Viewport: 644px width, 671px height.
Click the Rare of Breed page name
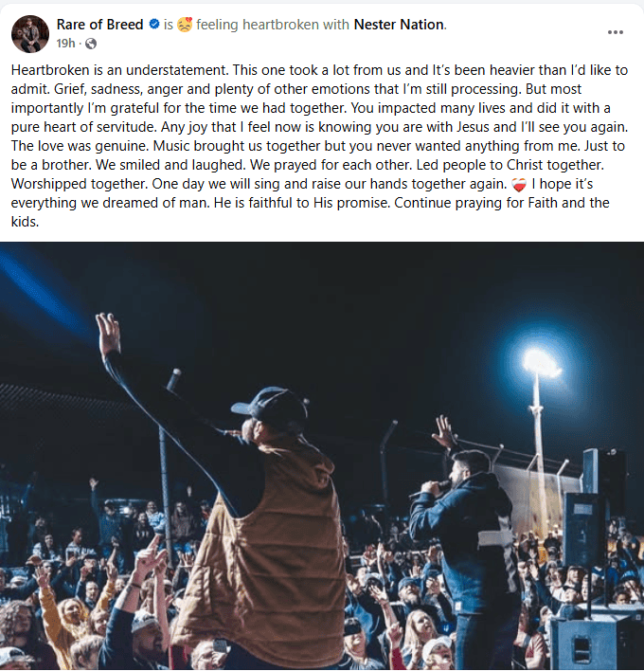99,25
